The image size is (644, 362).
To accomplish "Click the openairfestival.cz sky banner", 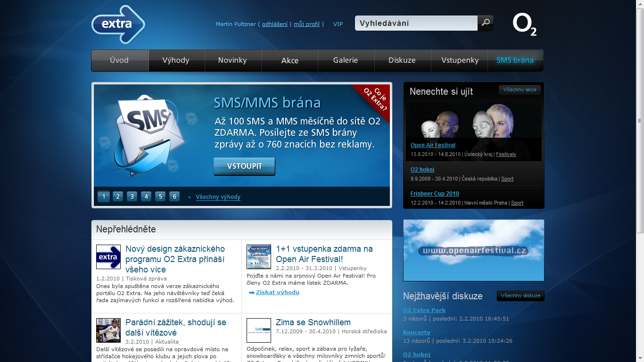I will tap(473, 250).
